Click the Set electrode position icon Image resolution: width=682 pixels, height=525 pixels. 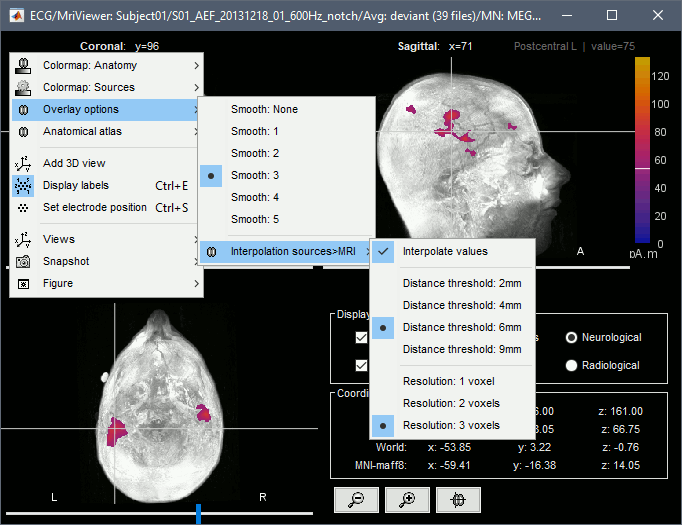point(23,207)
